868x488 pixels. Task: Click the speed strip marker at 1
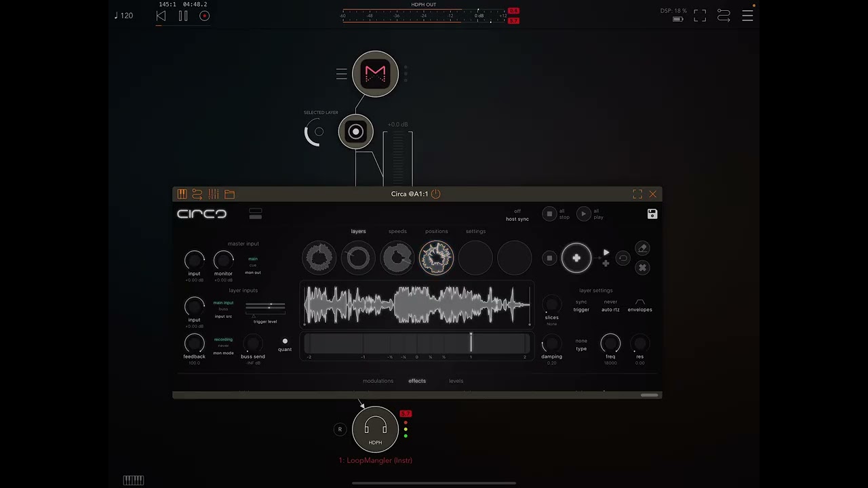tap(471, 343)
